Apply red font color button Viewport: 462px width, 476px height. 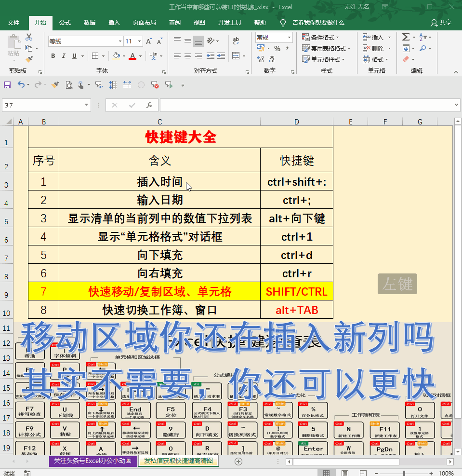pos(132,56)
